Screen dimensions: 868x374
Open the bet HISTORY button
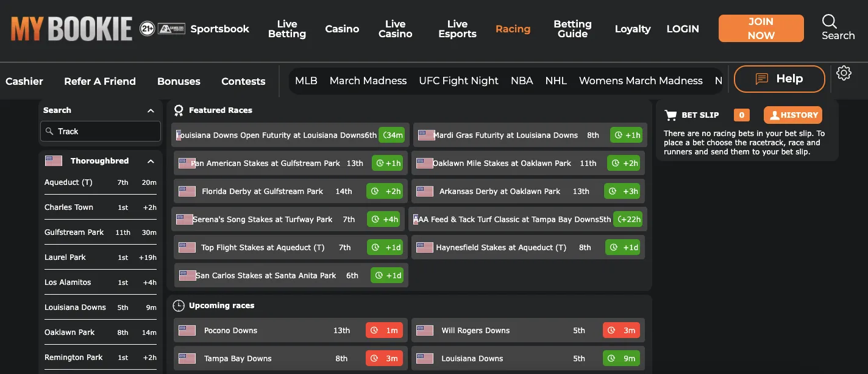coord(792,115)
